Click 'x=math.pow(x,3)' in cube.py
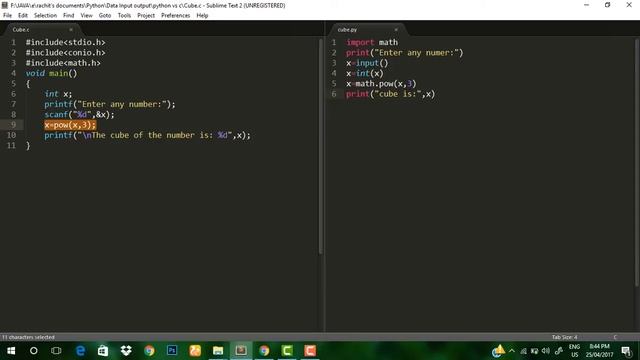Screen dimensions: 640x360 pos(381,84)
